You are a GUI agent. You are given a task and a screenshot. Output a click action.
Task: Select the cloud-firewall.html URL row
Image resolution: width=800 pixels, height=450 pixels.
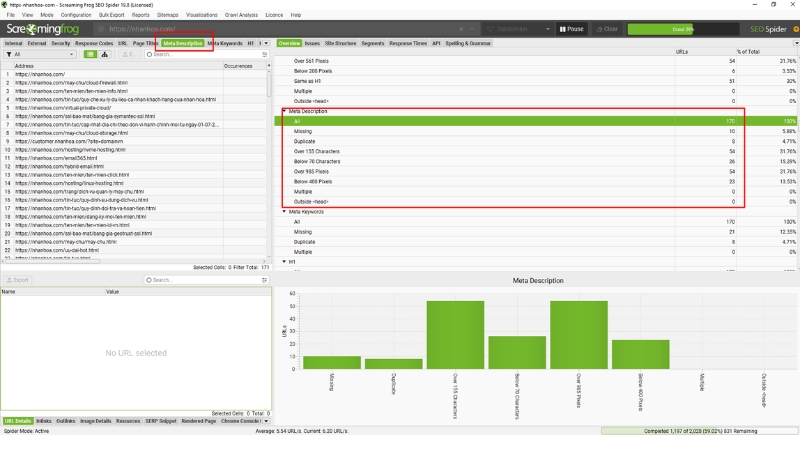coord(135,83)
